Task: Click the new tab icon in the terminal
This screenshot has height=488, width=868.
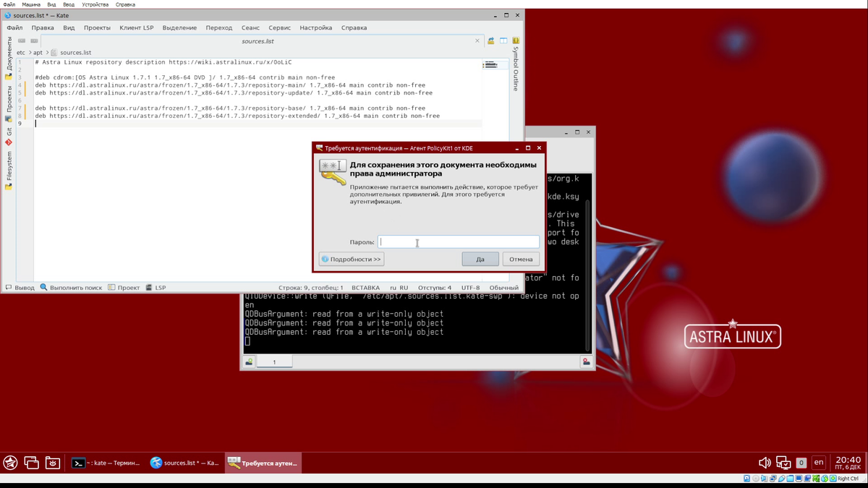Action: (249, 362)
